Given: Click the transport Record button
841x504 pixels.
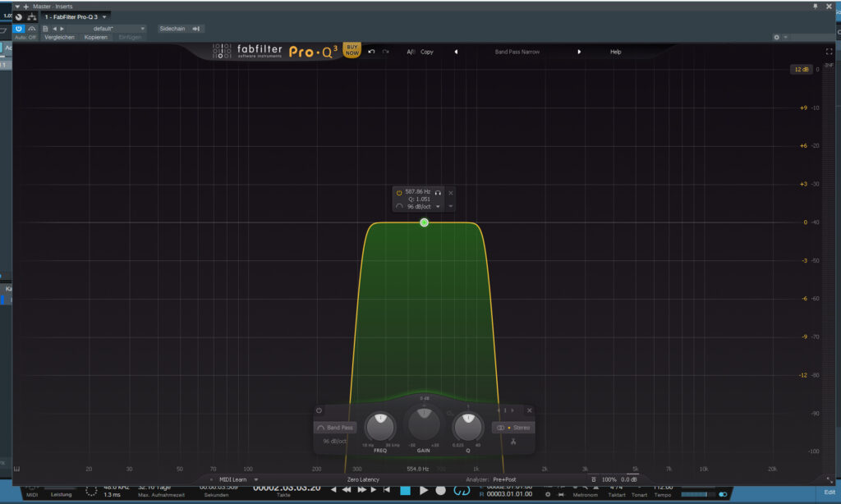Looking at the screenshot, I should pos(440,490).
